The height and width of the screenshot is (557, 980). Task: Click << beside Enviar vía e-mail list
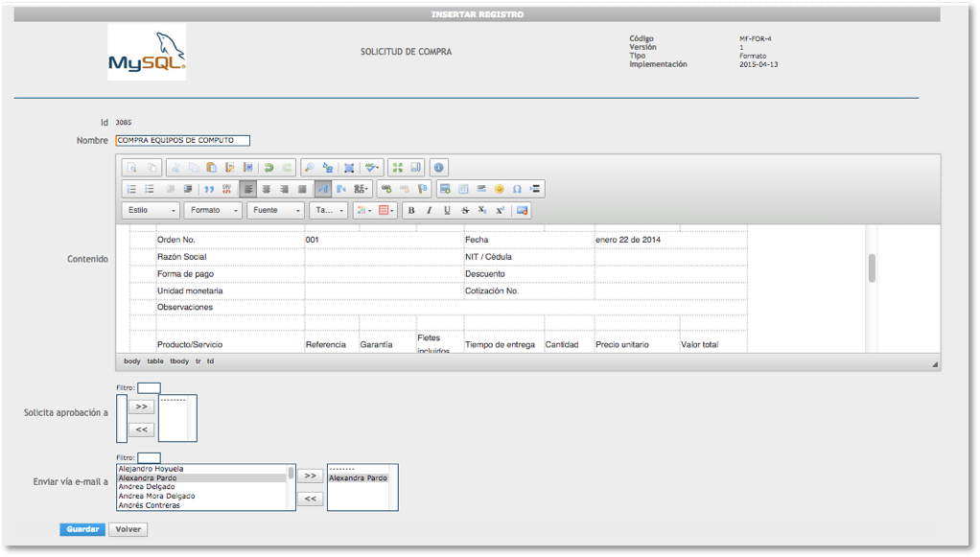coord(311,499)
